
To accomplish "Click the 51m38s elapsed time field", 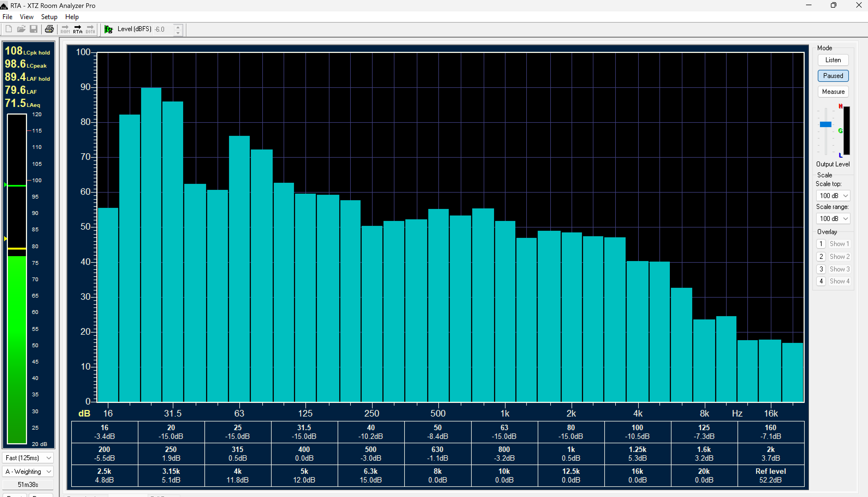I will point(28,485).
